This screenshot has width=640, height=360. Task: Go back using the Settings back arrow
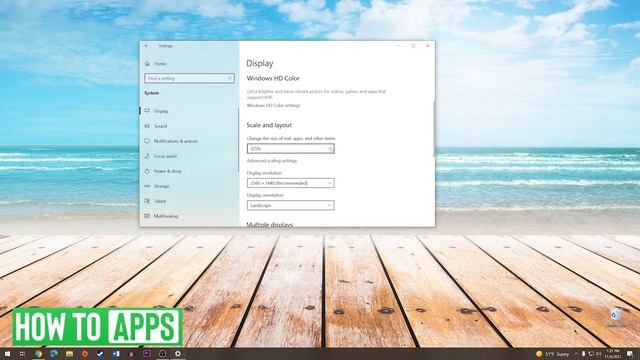[x=147, y=46]
